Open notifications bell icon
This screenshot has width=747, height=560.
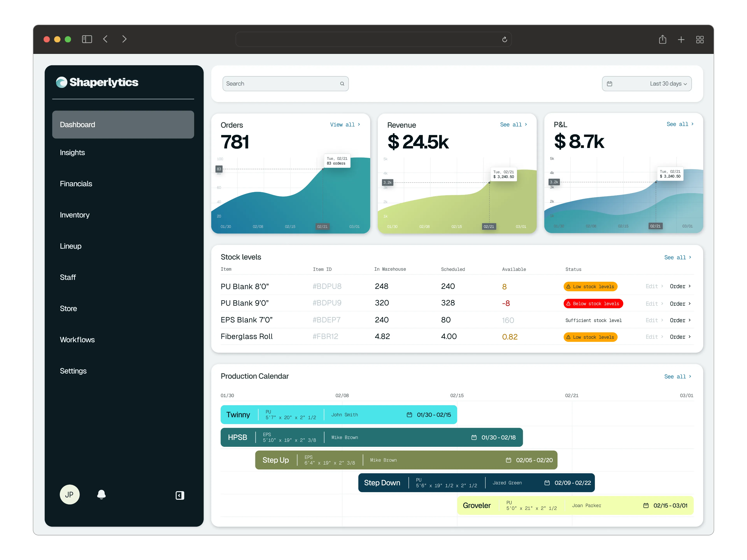[x=101, y=494]
